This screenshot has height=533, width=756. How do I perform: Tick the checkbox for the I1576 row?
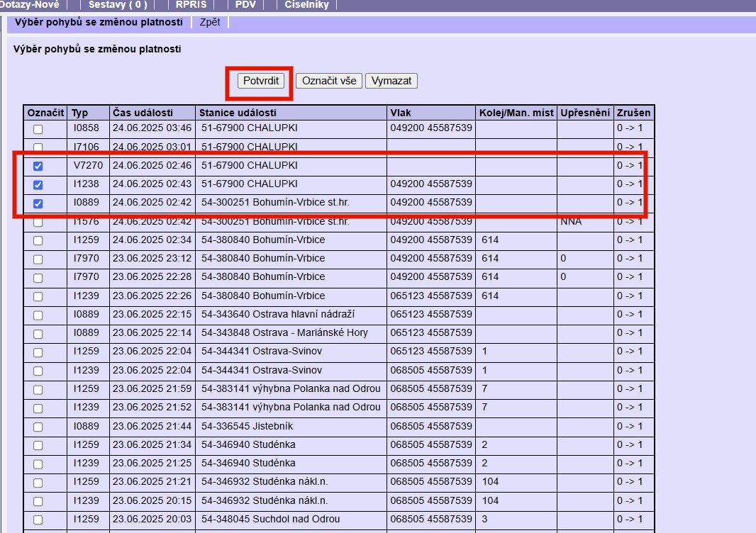click(38, 222)
